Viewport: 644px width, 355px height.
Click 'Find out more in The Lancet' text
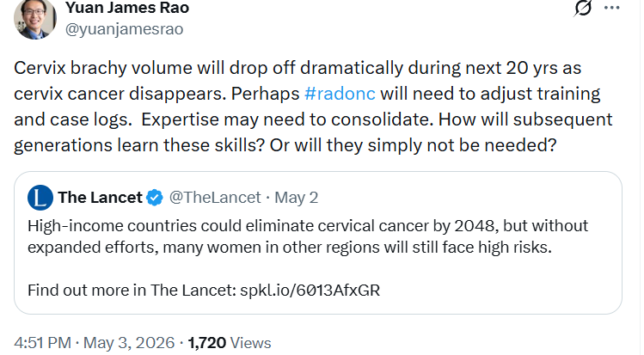(x=132, y=291)
